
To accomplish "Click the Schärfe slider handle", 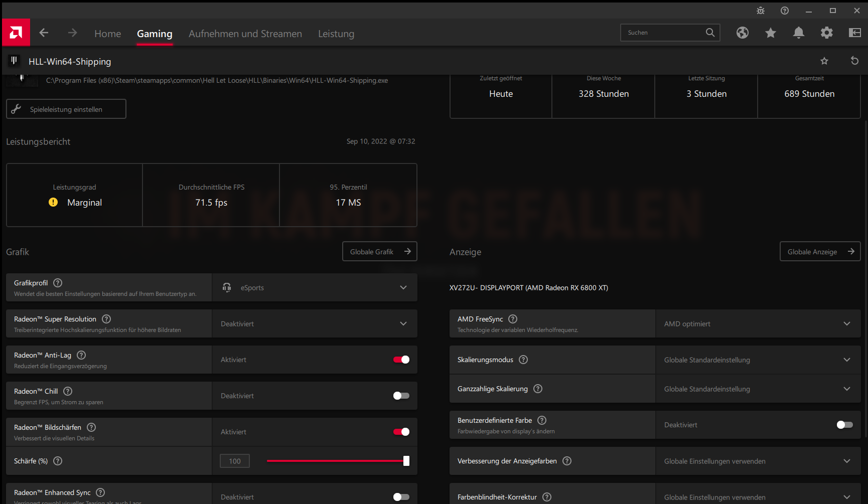I will coord(406,461).
